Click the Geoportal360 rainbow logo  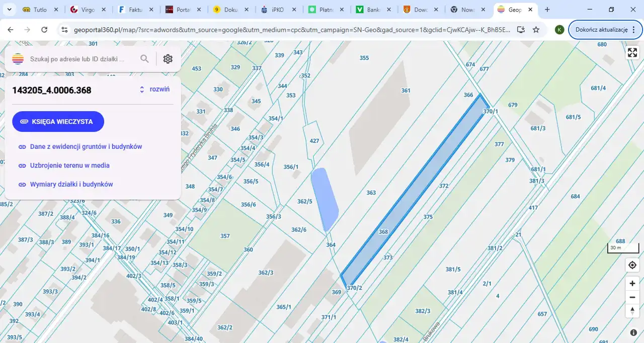[18, 59]
